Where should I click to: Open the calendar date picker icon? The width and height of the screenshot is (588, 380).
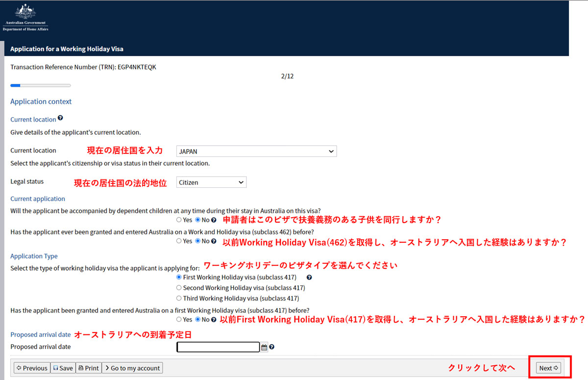264,347
